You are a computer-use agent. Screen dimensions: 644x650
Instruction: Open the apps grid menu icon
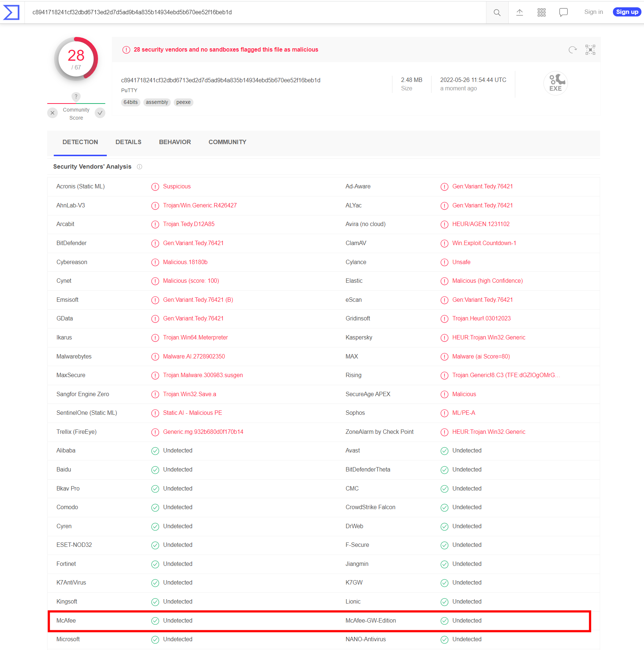tap(541, 12)
